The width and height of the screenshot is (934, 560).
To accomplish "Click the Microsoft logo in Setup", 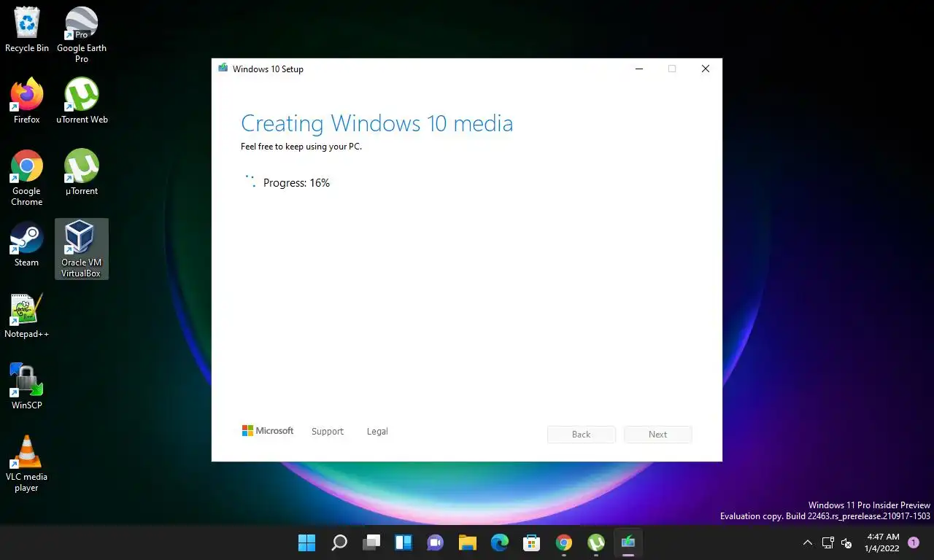I will pos(268,431).
